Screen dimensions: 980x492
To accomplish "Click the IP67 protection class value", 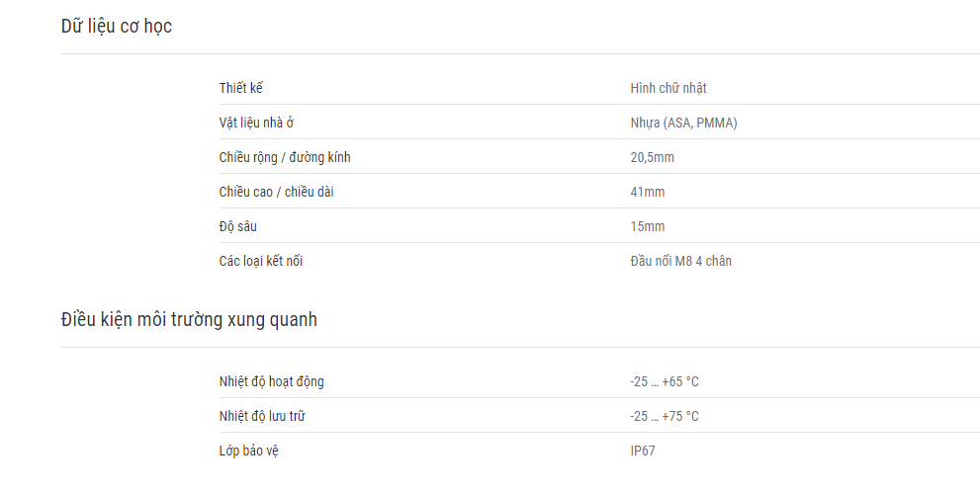I will tap(643, 451).
